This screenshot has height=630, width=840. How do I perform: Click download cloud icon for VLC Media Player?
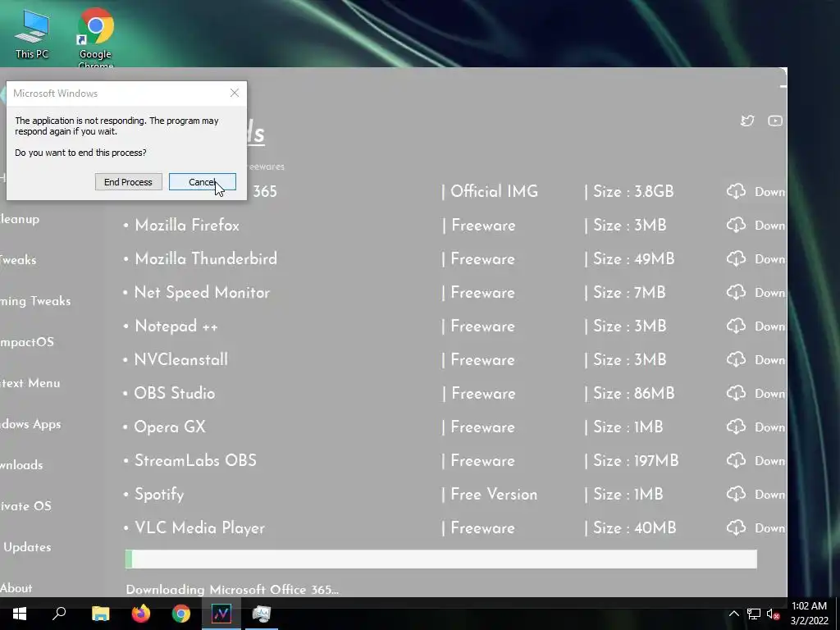[736, 527]
